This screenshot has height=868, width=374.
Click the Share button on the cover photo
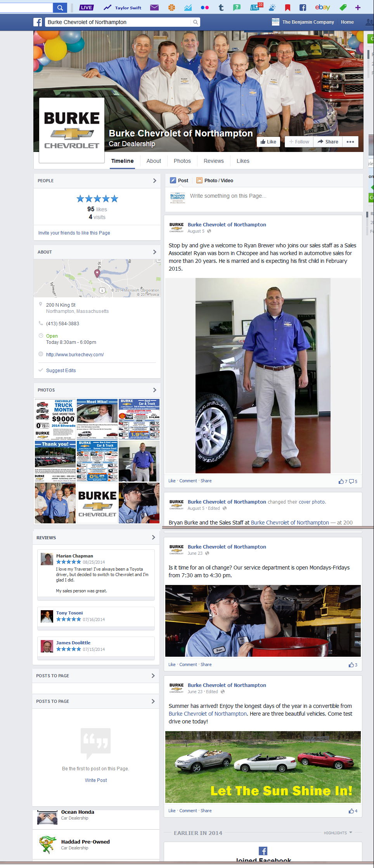pyautogui.click(x=328, y=142)
